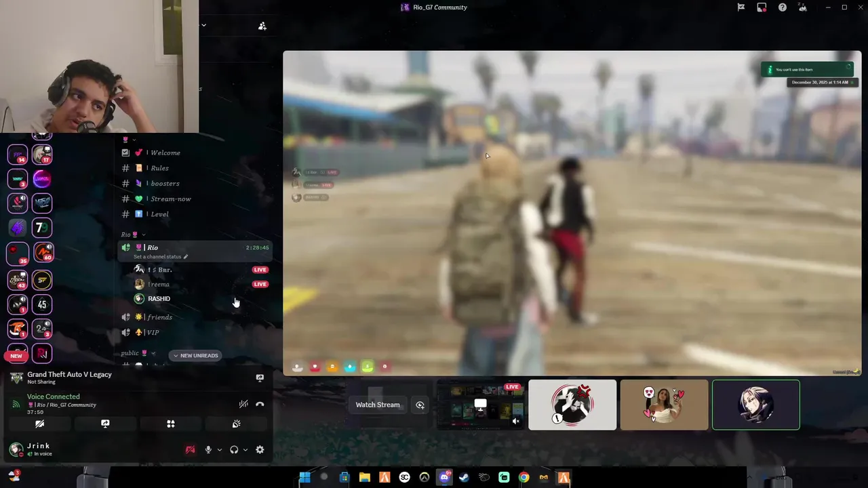868x488 pixels.
Task: Click Set a channel status
Action: tap(157, 257)
